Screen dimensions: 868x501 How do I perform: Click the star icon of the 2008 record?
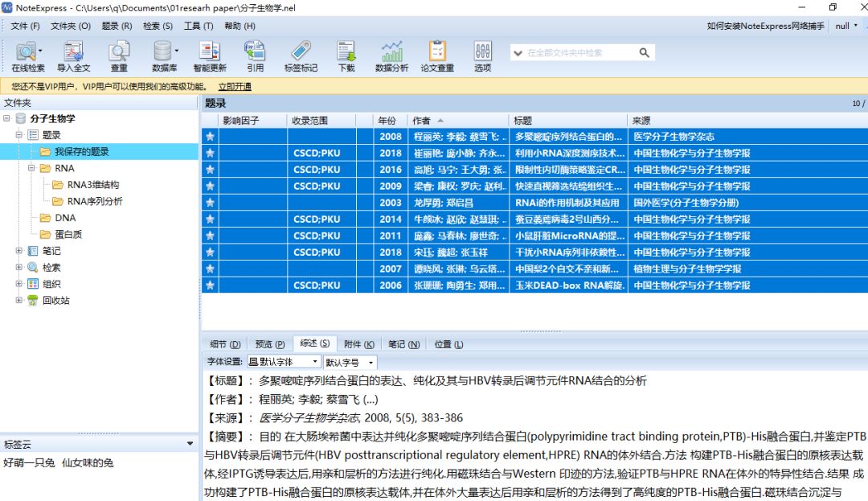tap(211, 136)
